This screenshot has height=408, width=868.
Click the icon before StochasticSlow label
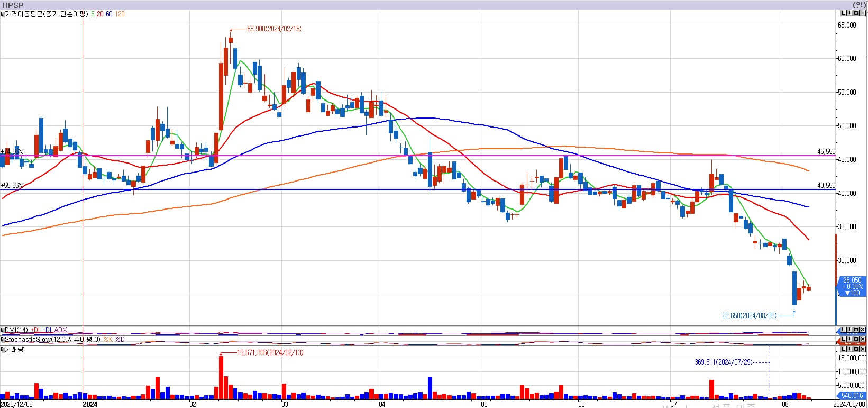coord(2,339)
